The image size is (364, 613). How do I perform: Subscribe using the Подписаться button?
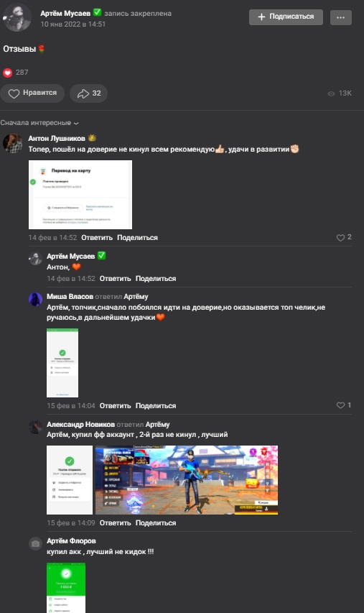click(x=286, y=17)
